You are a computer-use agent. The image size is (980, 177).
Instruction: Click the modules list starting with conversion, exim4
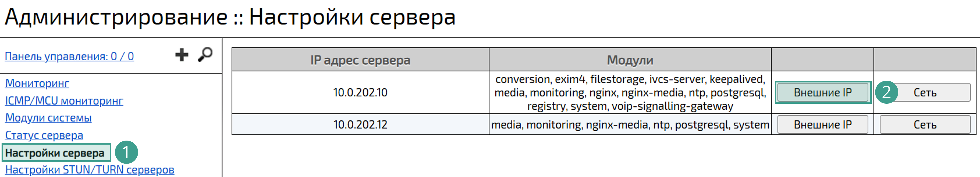pyautogui.click(x=630, y=92)
